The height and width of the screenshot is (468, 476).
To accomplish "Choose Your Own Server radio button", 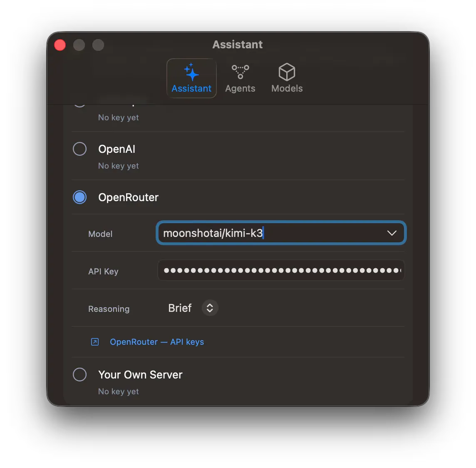I will pyautogui.click(x=80, y=374).
